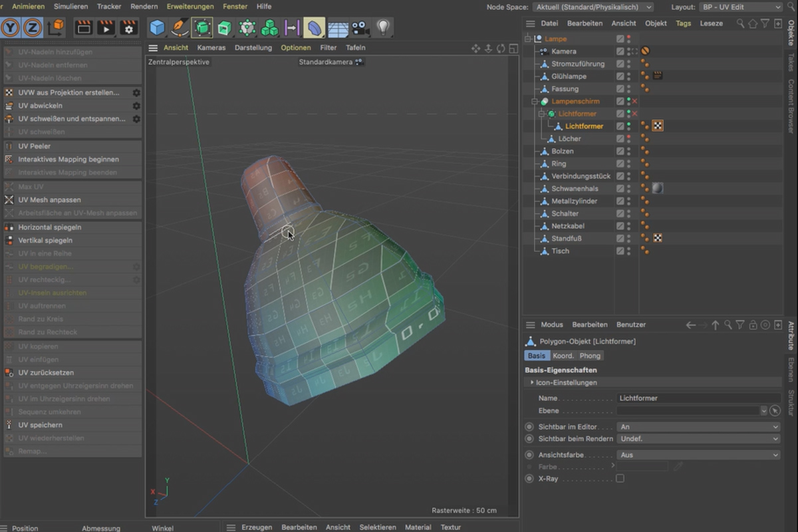The width and height of the screenshot is (798, 532).
Task: Click UV zurücksetzen command
Action: tap(46, 373)
